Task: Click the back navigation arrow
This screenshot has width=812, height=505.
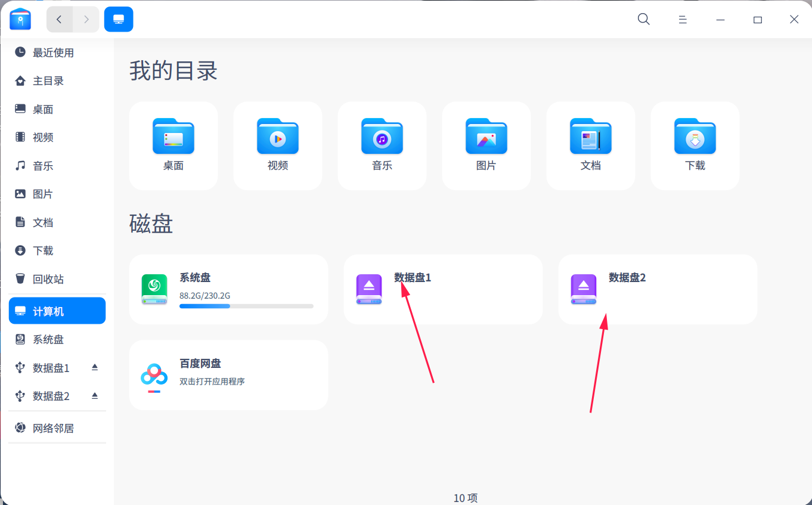Action: (x=59, y=18)
